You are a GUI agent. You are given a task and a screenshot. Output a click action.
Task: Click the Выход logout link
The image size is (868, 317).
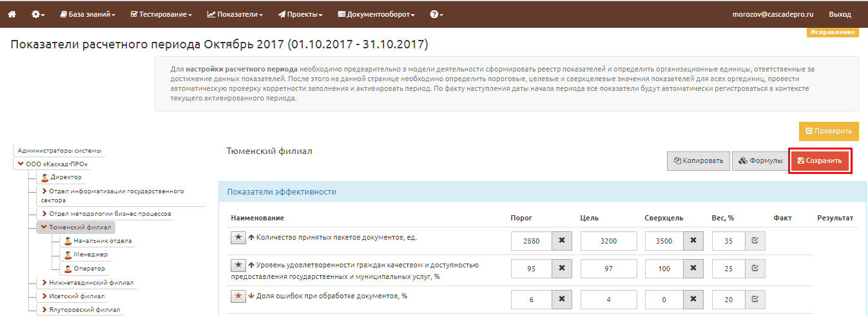(x=840, y=14)
